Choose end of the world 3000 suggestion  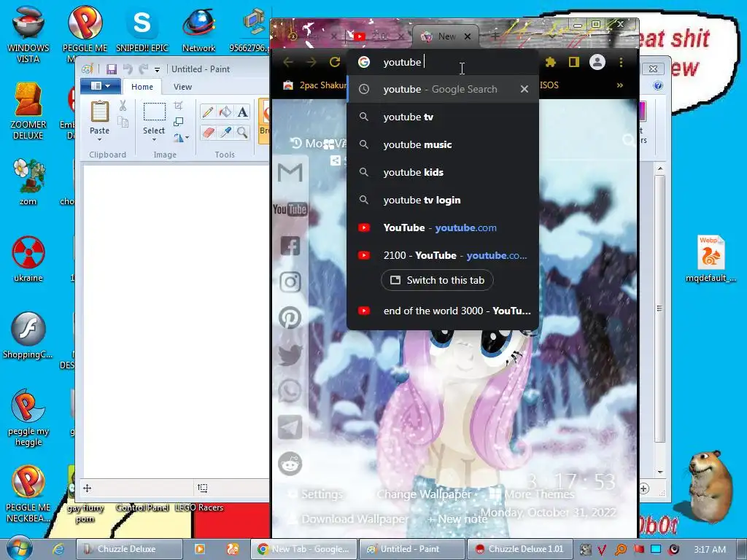click(x=443, y=311)
